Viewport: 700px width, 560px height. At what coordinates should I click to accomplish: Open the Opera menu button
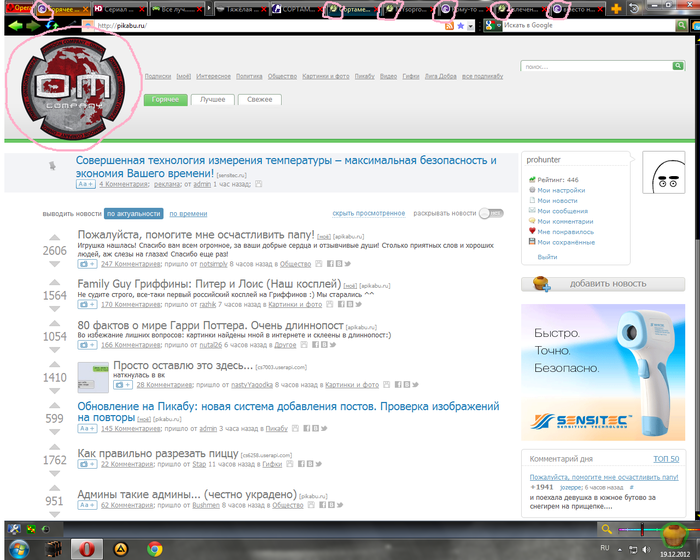18,8
